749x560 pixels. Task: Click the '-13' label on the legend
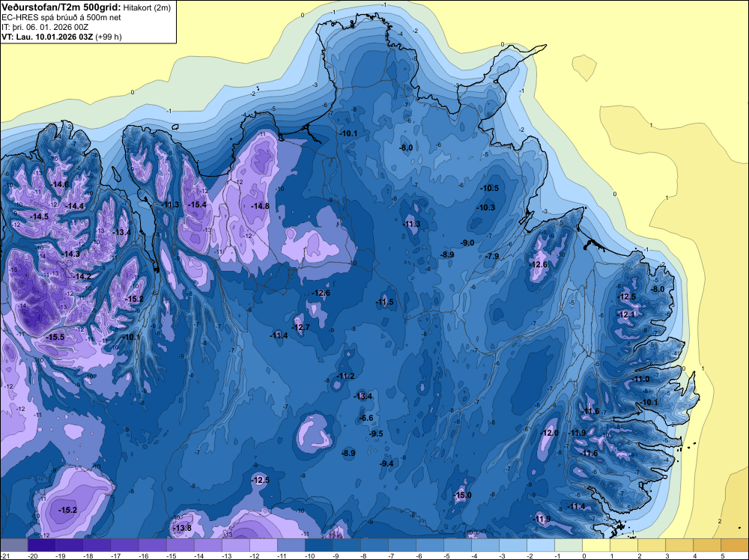[226, 556]
